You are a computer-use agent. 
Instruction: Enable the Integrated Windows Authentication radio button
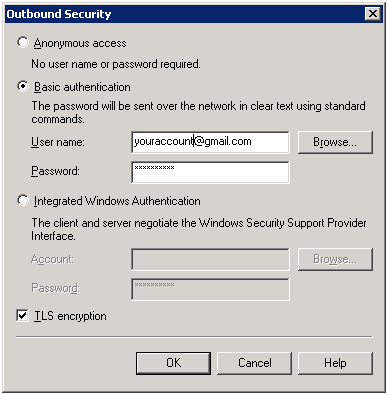[x=23, y=201]
